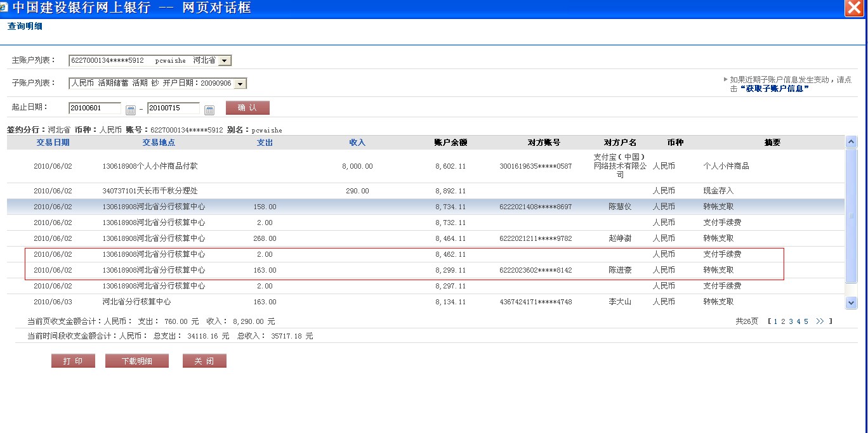Click the 打印 print button

[x=73, y=361]
